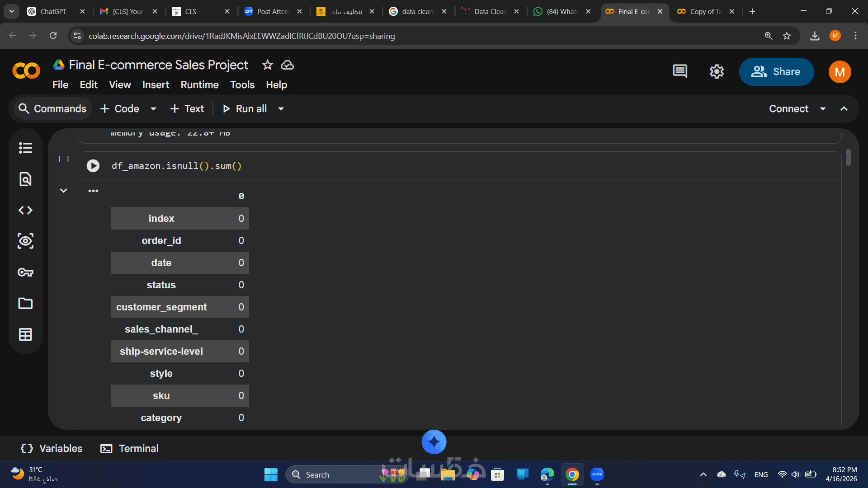Open the Secrets key icon
This screenshot has height=488, width=868.
(x=25, y=272)
